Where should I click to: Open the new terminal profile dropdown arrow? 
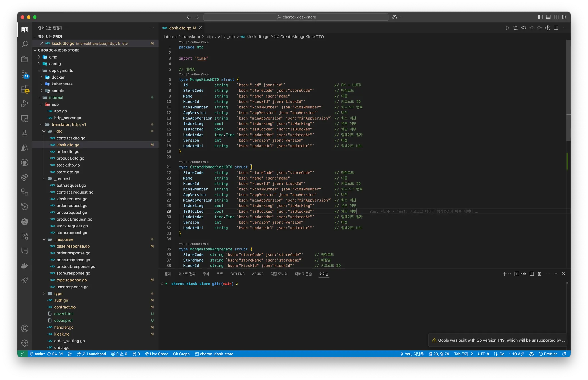510,274
